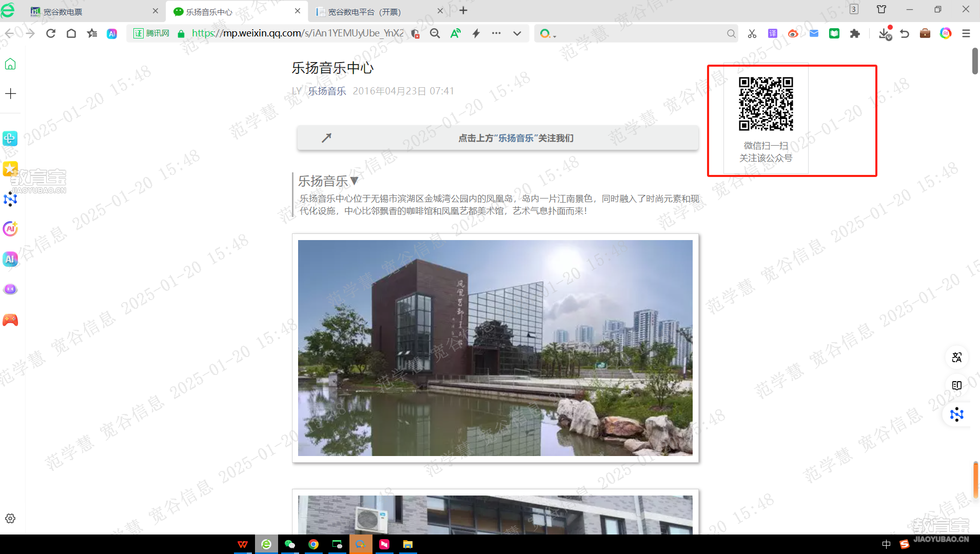Click the 点击上方乐扬音乐关注我们 banner
This screenshot has height=554, width=980.
[x=498, y=138]
